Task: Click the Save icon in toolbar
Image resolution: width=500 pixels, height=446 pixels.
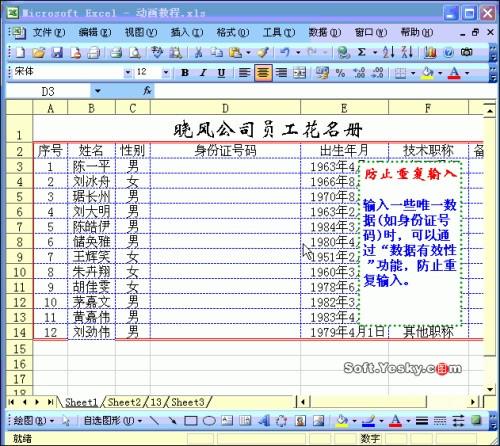Action: pos(57,52)
